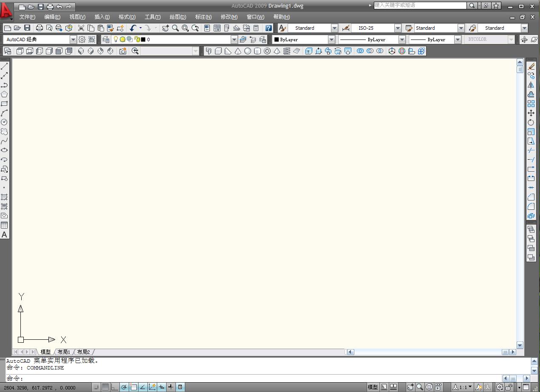Click the Workspace Settings gear icon

(82, 39)
